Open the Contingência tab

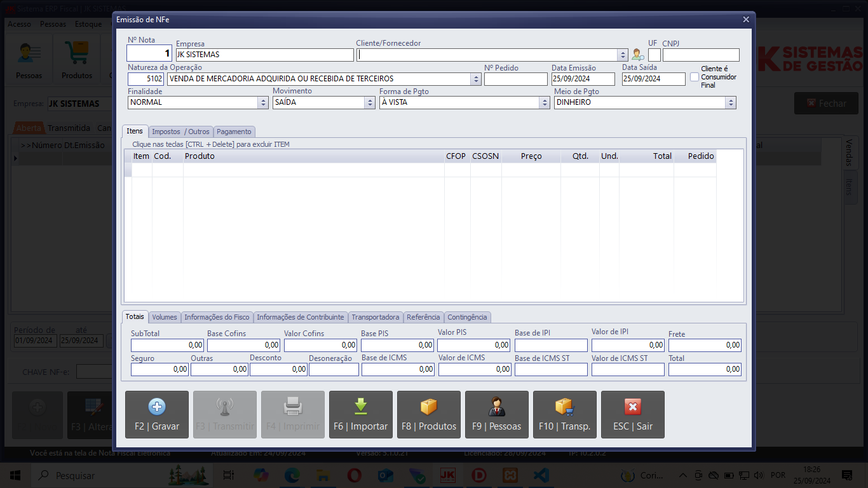pos(468,317)
